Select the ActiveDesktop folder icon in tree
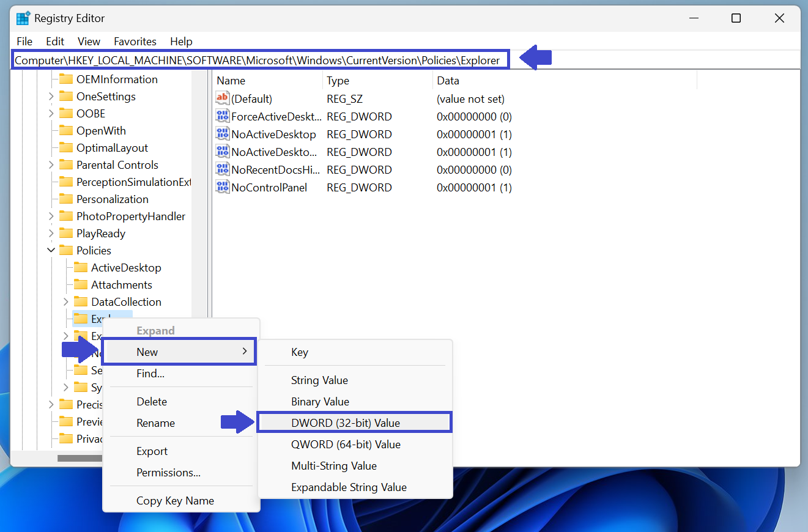The image size is (808, 532). click(x=81, y=268)
